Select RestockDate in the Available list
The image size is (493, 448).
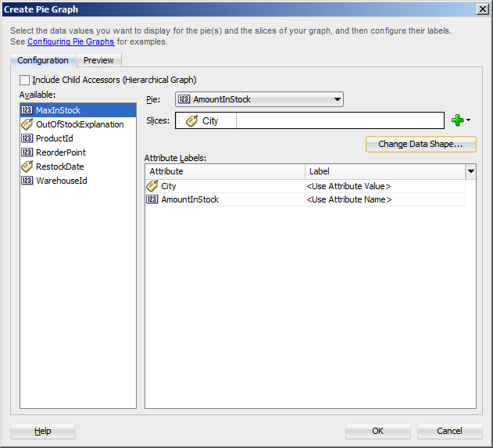(78, 167)
